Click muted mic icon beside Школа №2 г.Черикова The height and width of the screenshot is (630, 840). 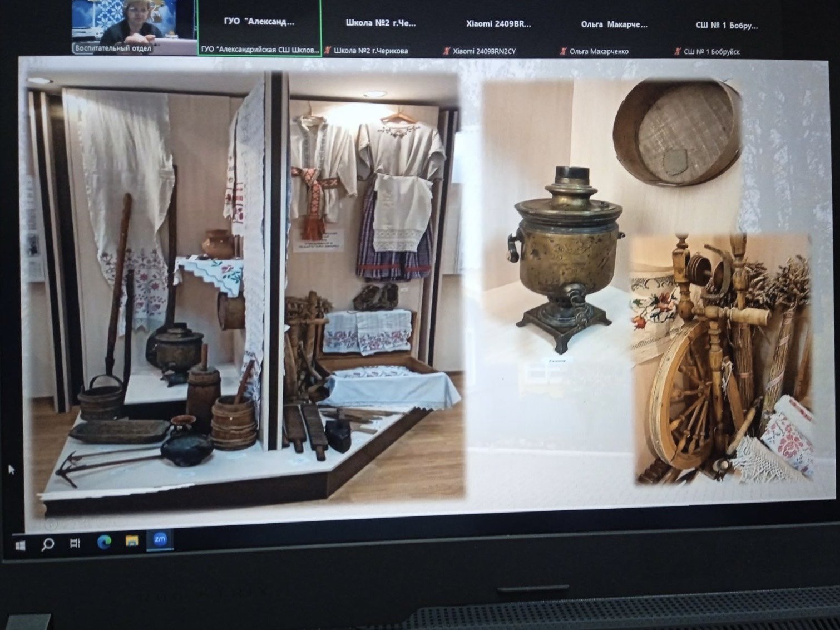click(328, 51)
